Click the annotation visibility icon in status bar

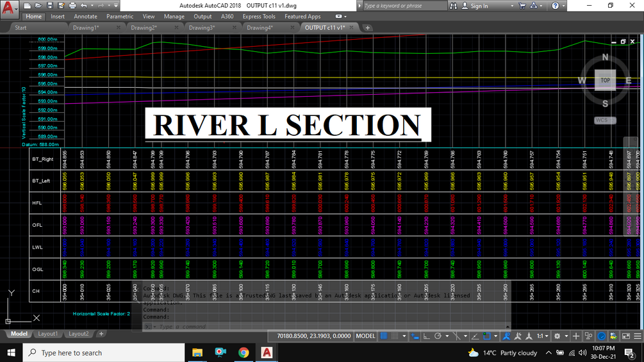(x=506, y=336)
